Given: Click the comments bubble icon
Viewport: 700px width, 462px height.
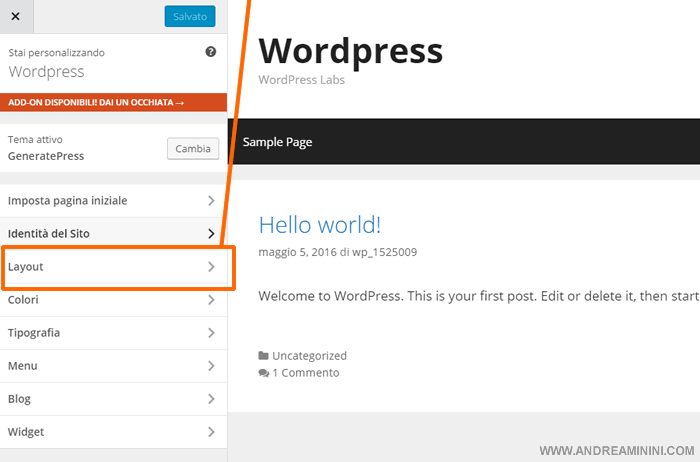Looking at the screenshot, I should [x=263, y=373].
